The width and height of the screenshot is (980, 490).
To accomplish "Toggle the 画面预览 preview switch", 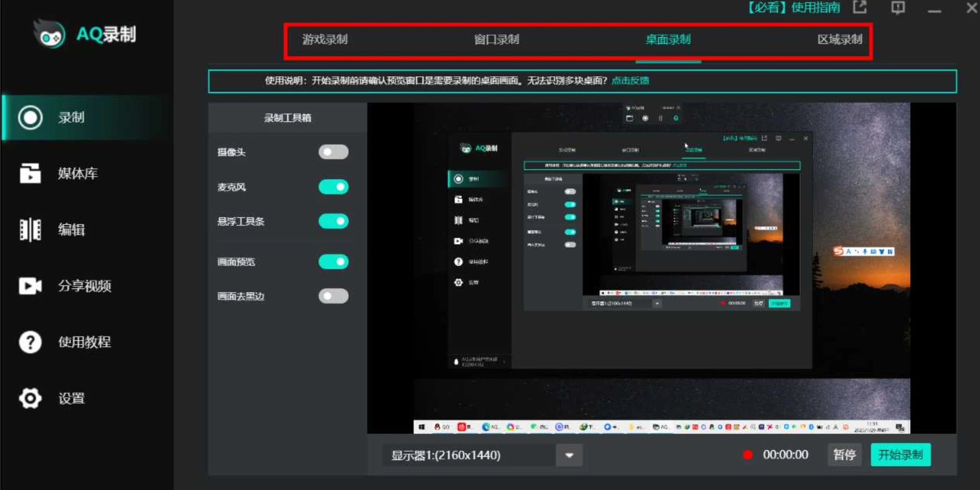I will tap(333, 262).
